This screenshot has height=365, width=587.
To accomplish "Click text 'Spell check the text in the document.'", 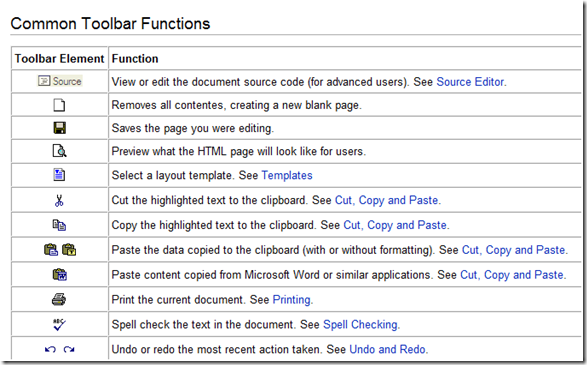I will tap(204, 325).
